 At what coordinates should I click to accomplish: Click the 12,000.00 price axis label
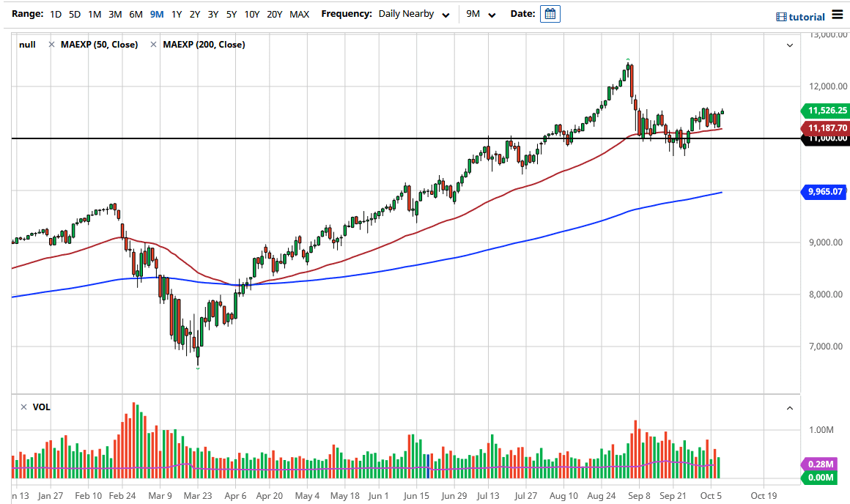(828, 86)
